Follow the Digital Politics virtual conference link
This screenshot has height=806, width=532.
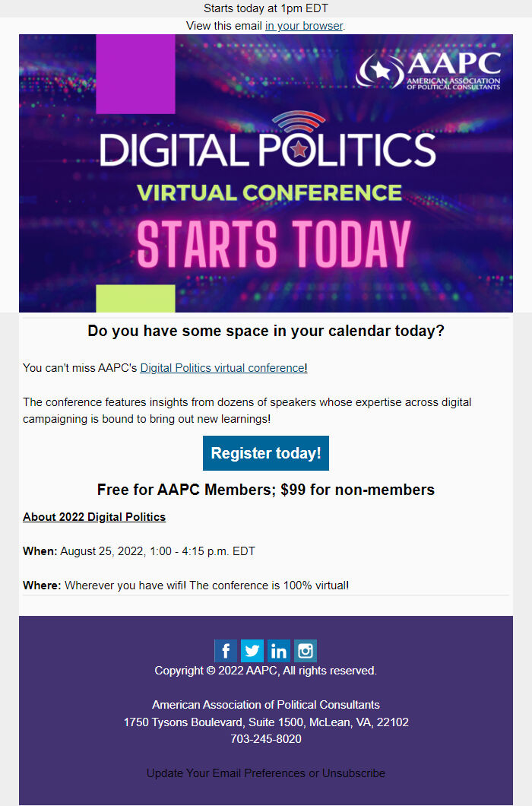[x=222, y=368]
